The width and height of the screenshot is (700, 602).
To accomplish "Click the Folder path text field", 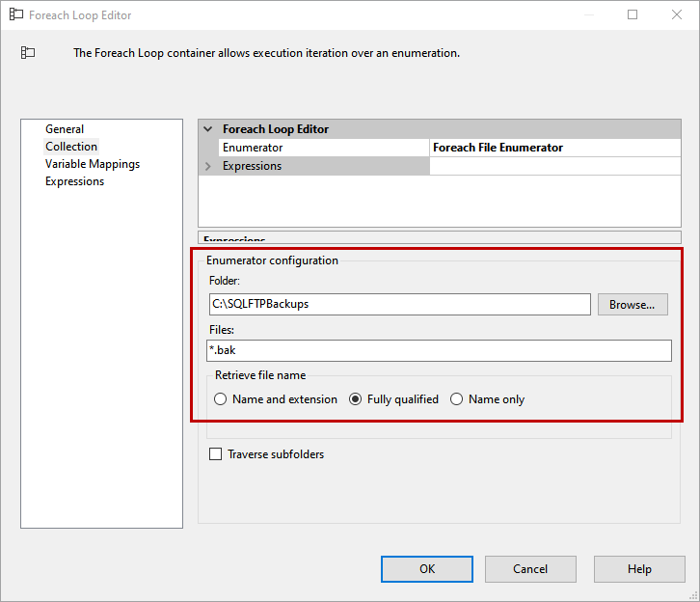I will [x=399, y=304].
